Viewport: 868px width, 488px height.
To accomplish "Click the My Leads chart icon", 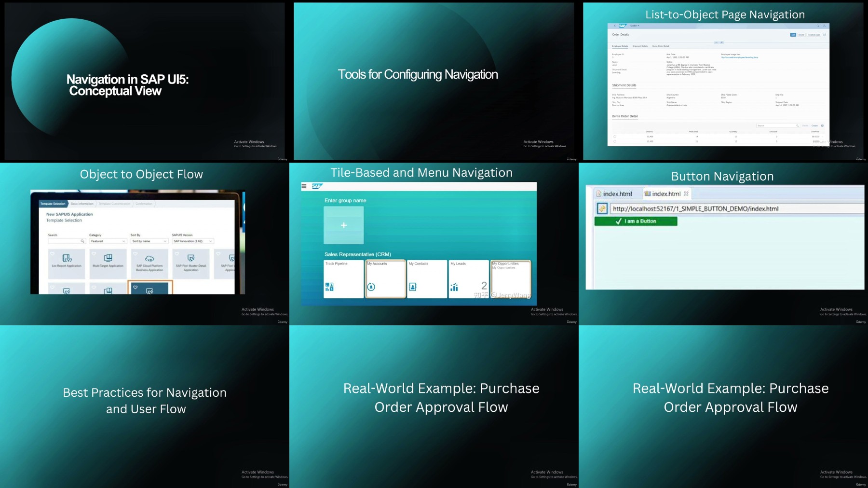I will coord(454,287).
